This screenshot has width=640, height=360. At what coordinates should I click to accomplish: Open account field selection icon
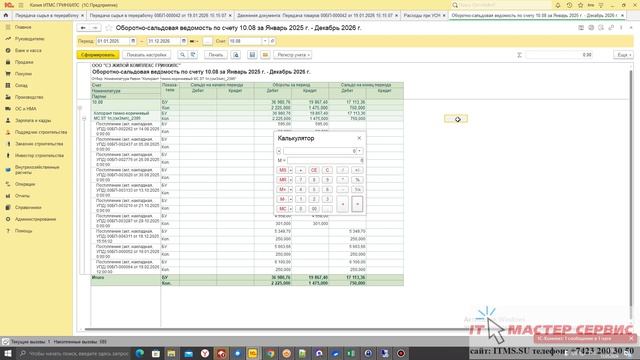coord(272,41)
